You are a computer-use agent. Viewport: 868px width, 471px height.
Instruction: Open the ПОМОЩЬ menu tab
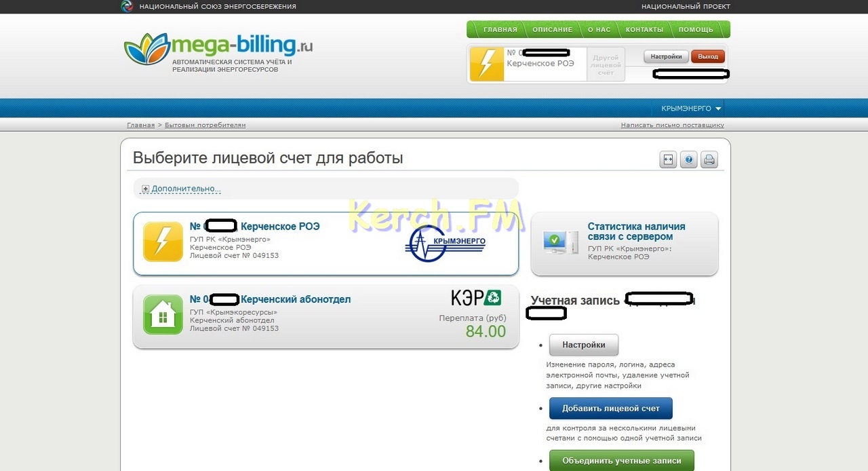click(x=696, y=30)
